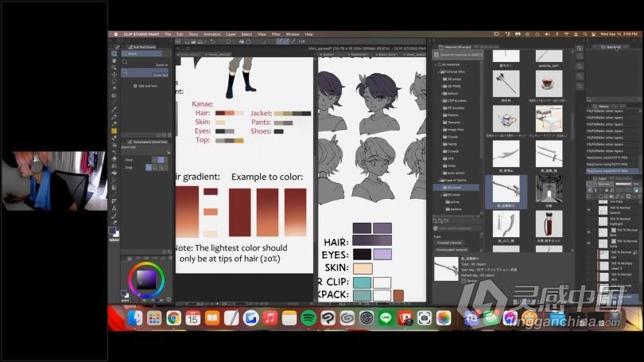Viewport: 644px width, 362px height.
Task: Collapse the 3D pose subfolder arrow
Action: point(442,195)
